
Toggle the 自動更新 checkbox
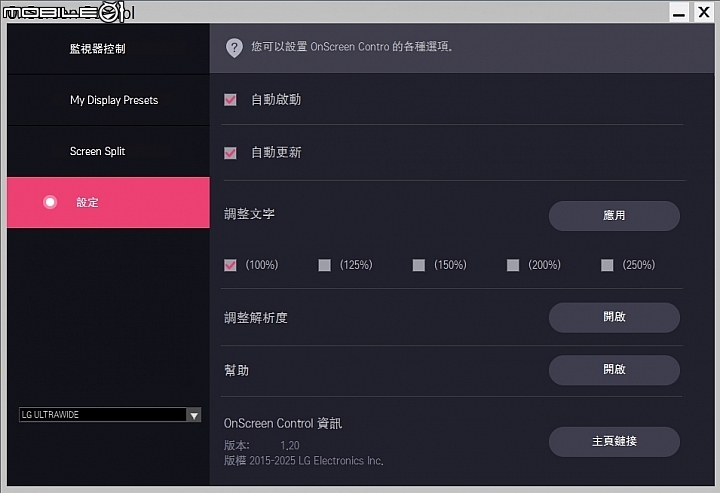pyautogui.click(x=230, y=152)
